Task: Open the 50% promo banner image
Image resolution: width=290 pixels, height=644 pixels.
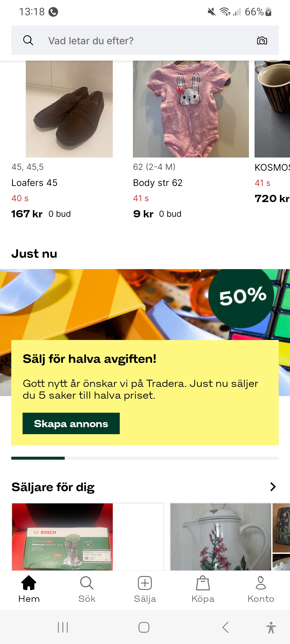Action: [145, 305]
